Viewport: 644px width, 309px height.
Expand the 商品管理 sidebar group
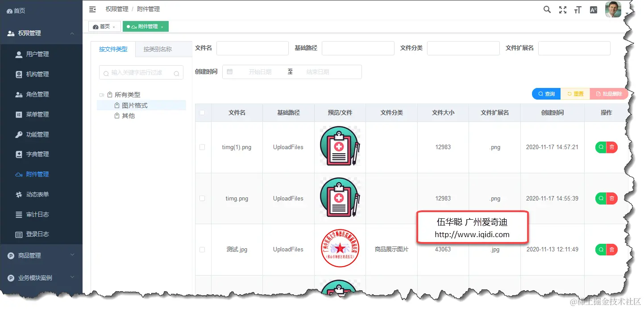click(x=41, y=255)
